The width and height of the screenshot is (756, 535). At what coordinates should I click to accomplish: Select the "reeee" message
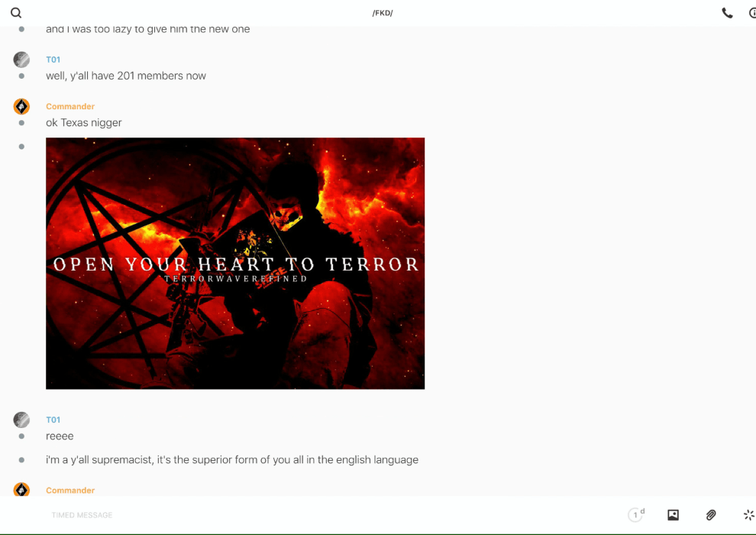point(60,436)
